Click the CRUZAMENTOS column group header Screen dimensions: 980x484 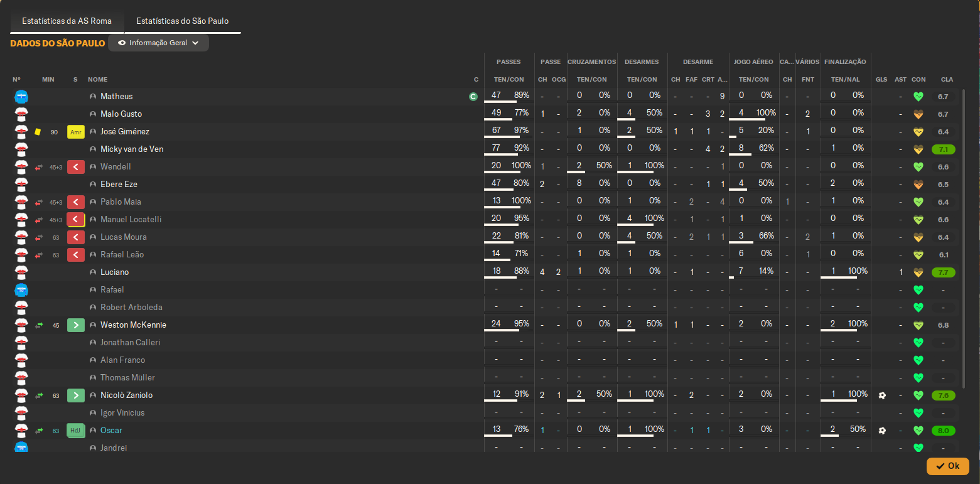click(592, 62)
